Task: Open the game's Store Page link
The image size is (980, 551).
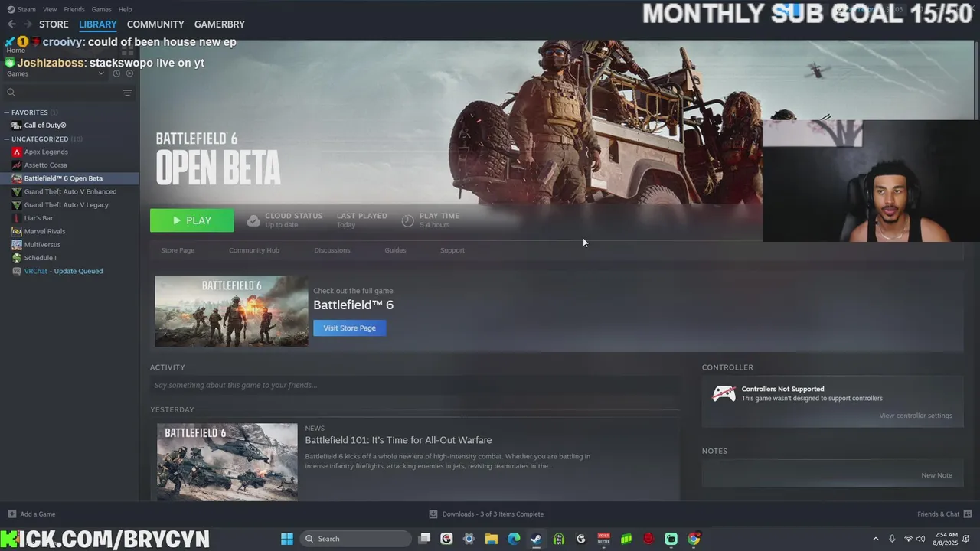Action: [178, 250]
